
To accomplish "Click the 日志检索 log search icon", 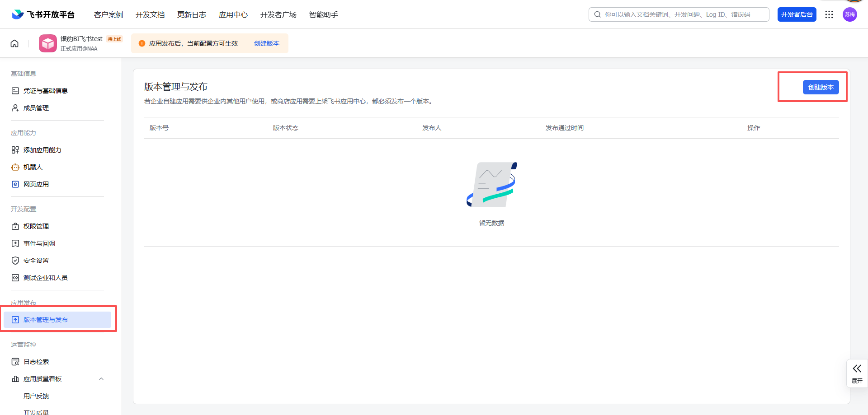I will (15, 361).
